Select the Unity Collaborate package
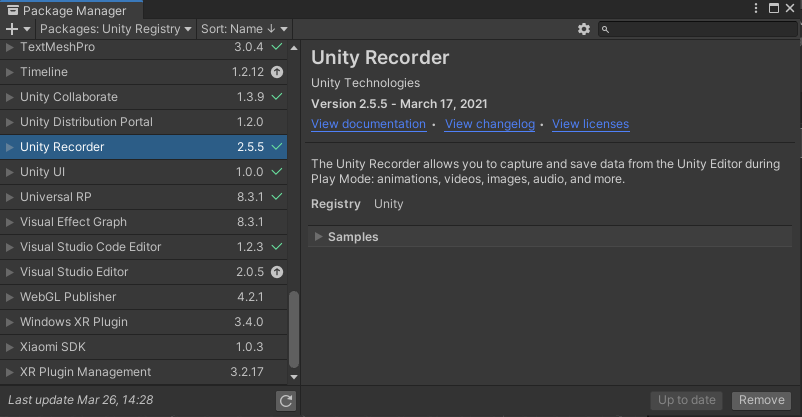 pos(143,97)
